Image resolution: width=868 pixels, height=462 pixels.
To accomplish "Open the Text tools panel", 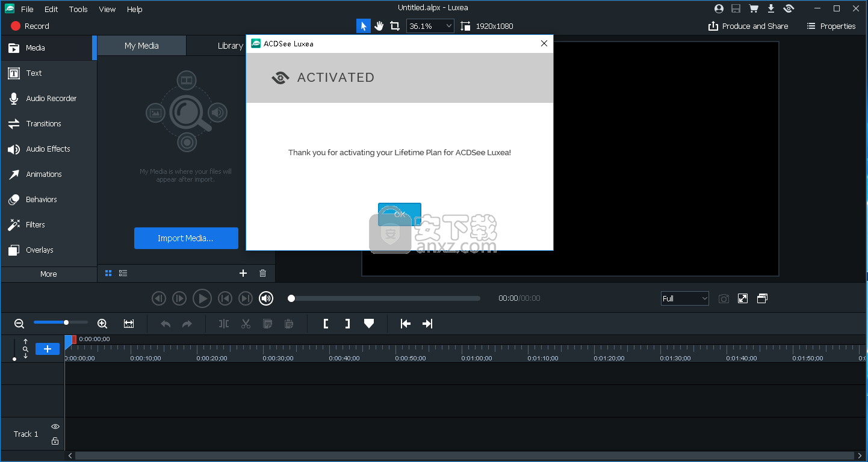I will (48, 73).
